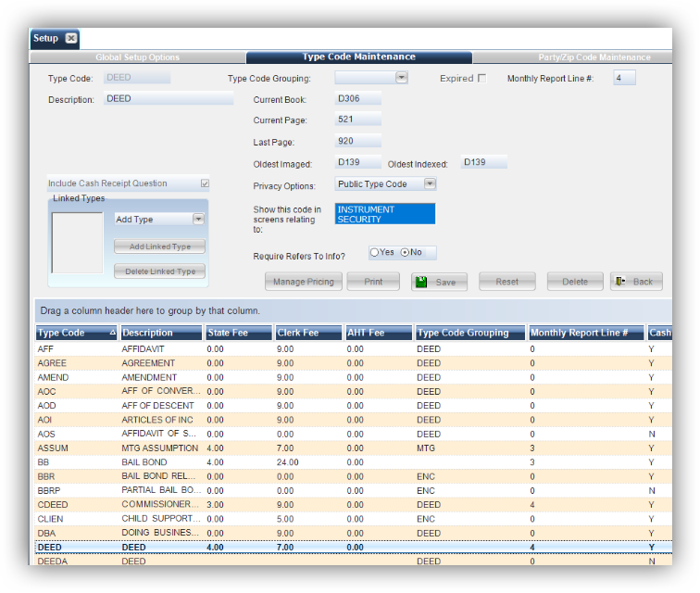The height and width of the screenshot is (593, 700).
Task: Click the green floppy disk Save icon
Action: click(x=421, y=282)
